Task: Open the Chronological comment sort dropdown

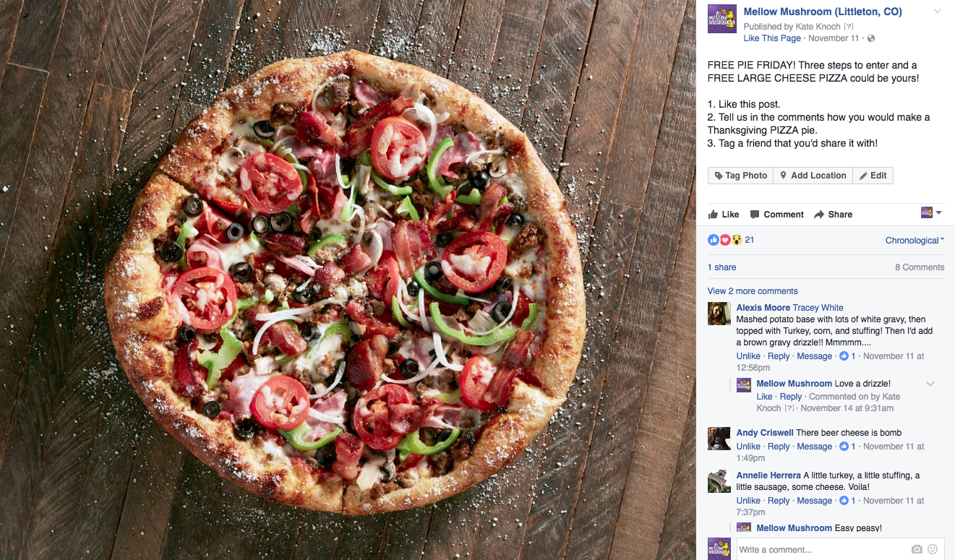Action: tap(915, 241)
